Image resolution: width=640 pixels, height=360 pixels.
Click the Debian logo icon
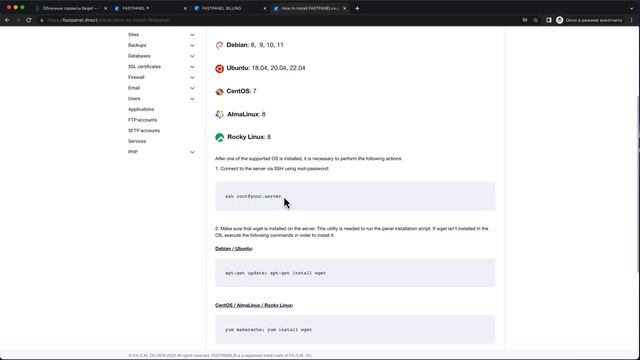click(220, 45)
